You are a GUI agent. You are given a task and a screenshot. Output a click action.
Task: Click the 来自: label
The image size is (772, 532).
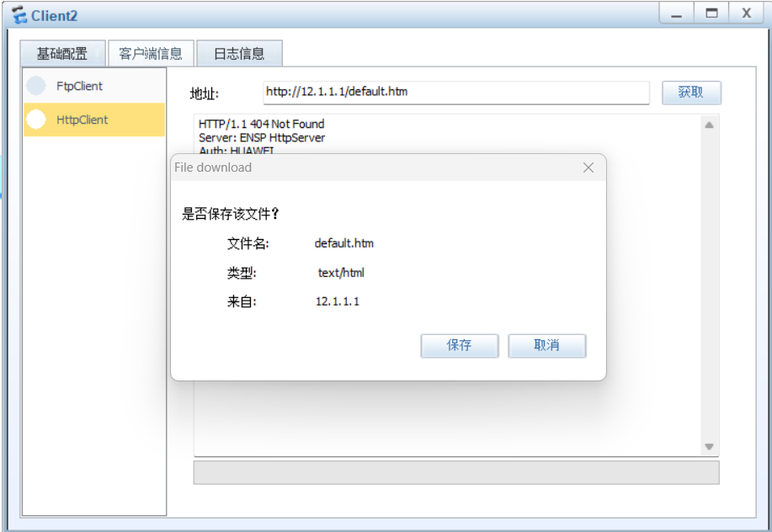pyautogui.click(x=242, y=301)
